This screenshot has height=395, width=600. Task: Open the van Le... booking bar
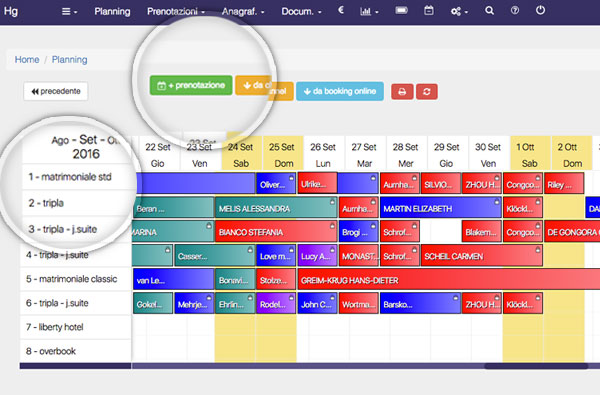click(173, 280)
